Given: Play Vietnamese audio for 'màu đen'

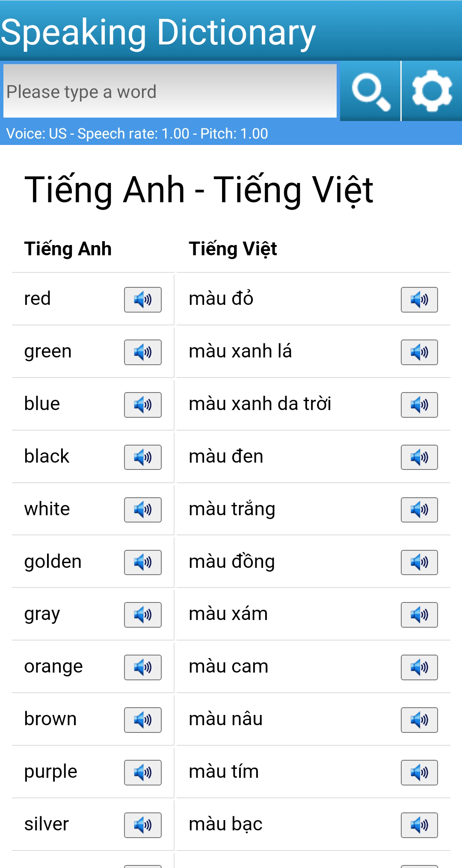Looking at the screenshot, I should 419,458.
